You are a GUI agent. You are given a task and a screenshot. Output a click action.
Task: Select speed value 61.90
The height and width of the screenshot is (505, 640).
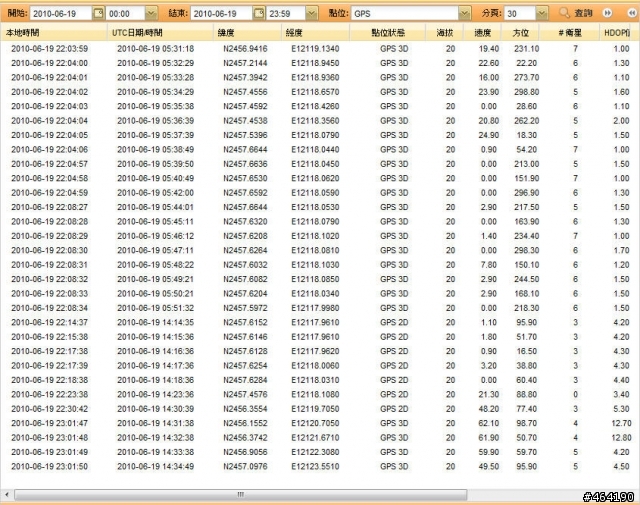pyautogui.click(x=489, y=437)
